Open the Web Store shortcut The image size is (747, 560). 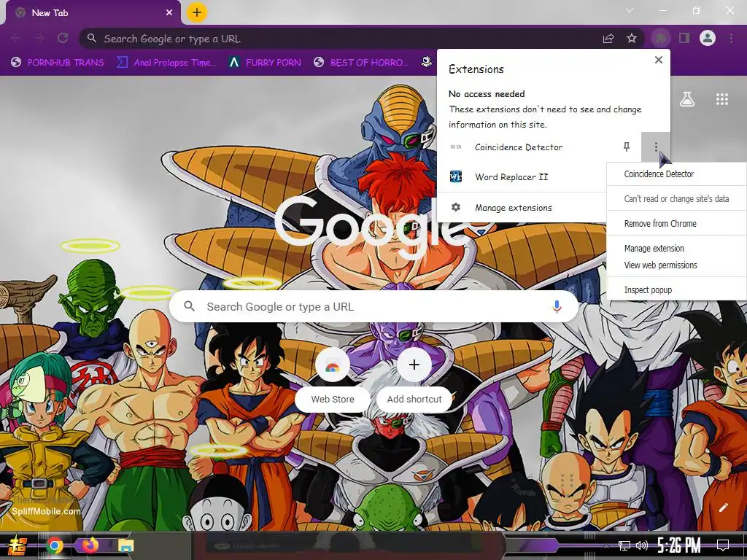tap(333, 378)
